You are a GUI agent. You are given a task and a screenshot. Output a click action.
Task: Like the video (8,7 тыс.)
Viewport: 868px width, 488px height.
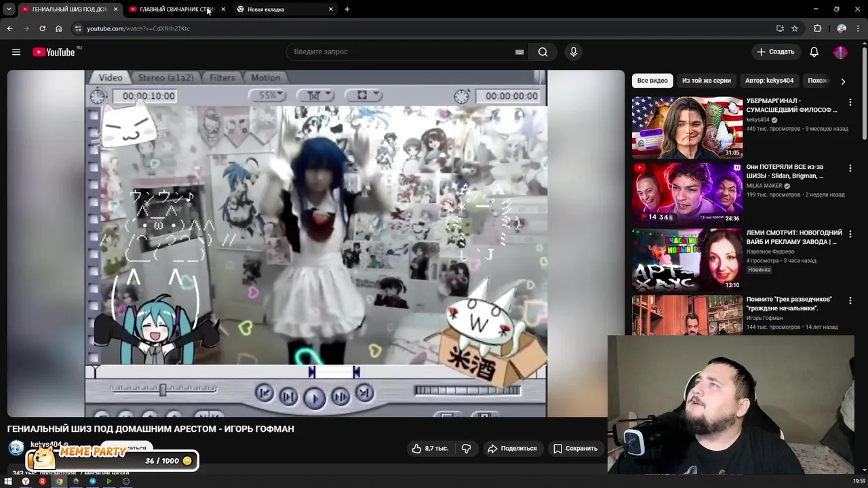click(430, 448)
